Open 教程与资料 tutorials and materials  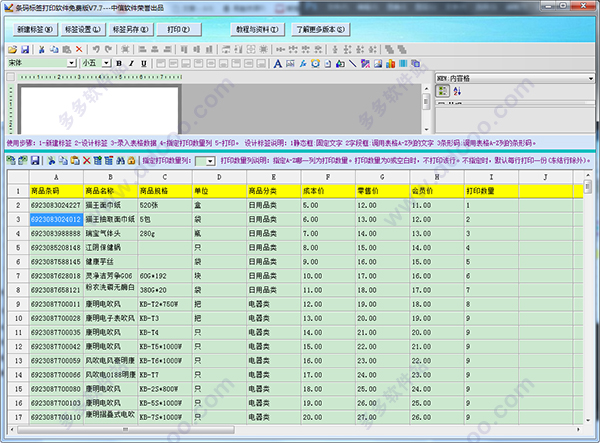click(257, 29)
